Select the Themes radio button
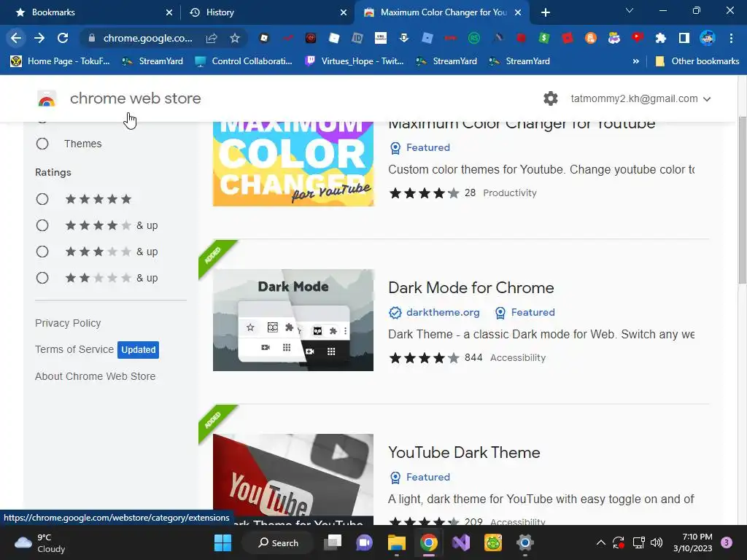Viewport: 747px width, 560px height. point(42,144)
